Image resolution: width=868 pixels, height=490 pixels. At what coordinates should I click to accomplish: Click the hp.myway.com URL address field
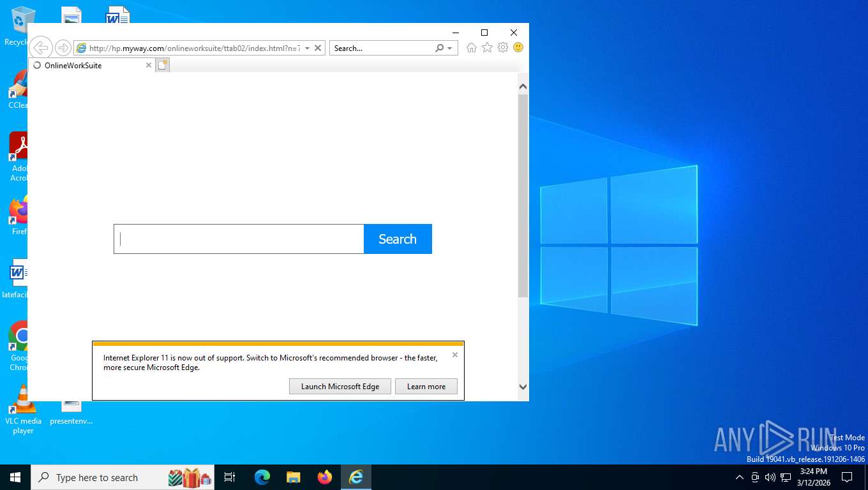(194, 48)
